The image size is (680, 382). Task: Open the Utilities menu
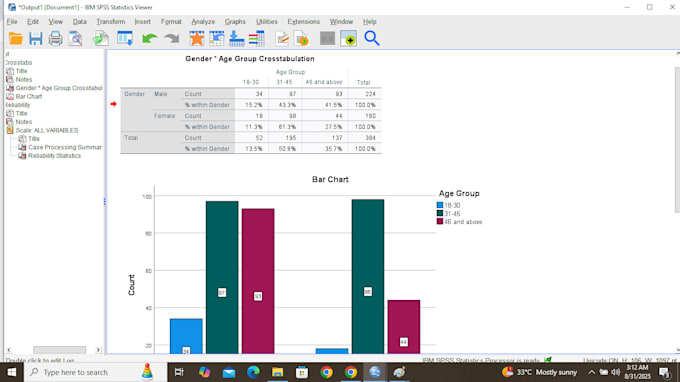[267, 22]
